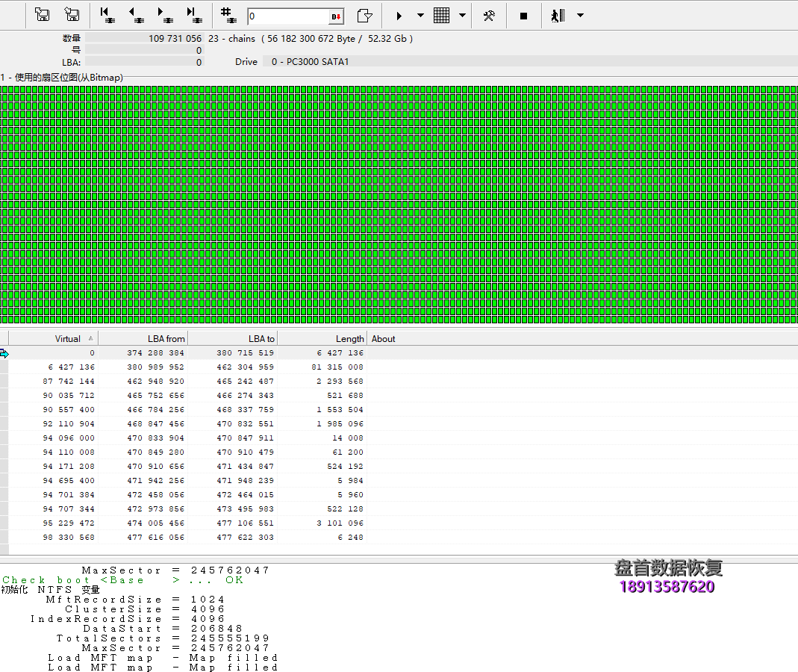
Task: Click the Length column header
Action: pos(349,339)
